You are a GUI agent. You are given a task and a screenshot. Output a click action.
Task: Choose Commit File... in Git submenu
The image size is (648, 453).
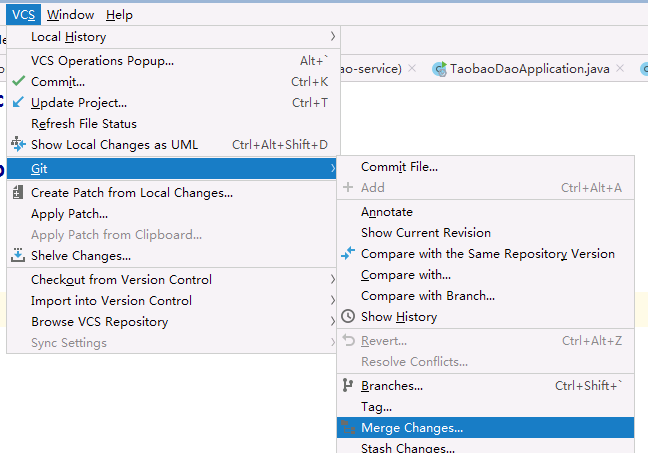(486, 167)
